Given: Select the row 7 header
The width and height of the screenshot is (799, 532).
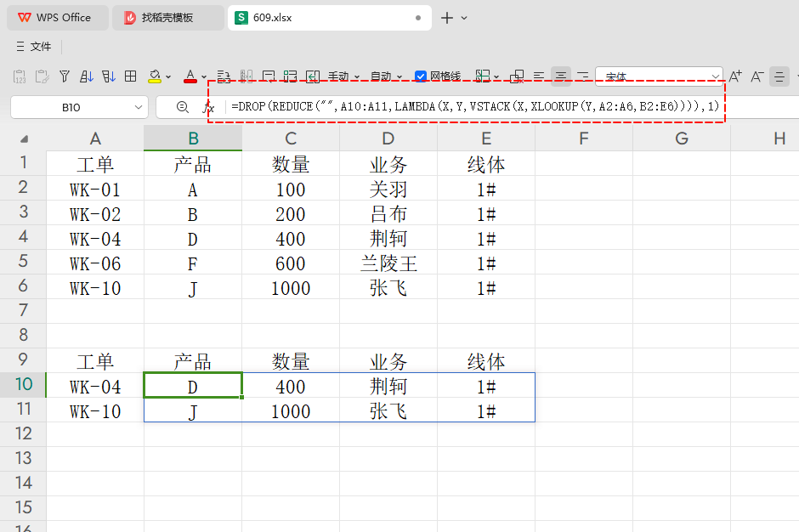Looking at the screenshot, I should [23, 310].
